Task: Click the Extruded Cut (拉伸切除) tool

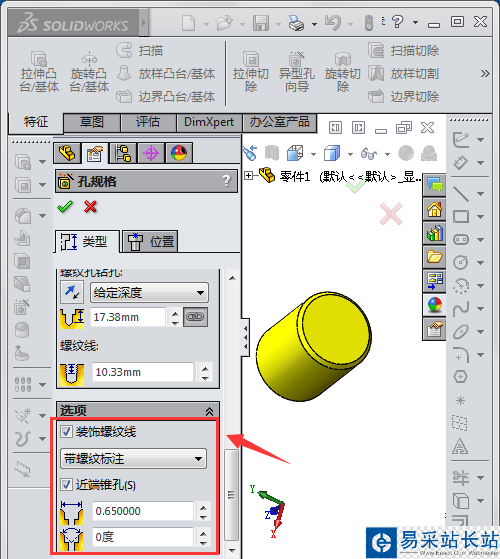Action: coord(251,72)
